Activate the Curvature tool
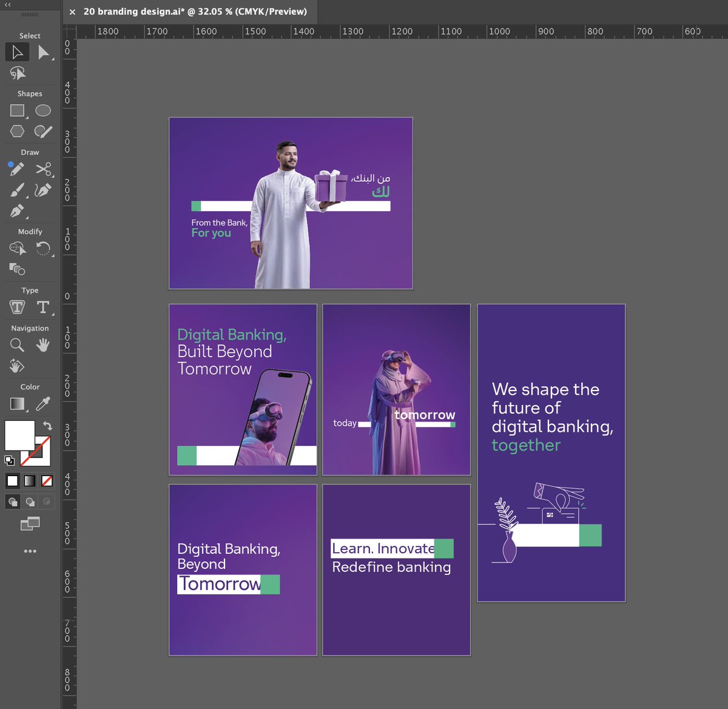The width and height of the screenshot is (728, 709). [x=43, y=190]
